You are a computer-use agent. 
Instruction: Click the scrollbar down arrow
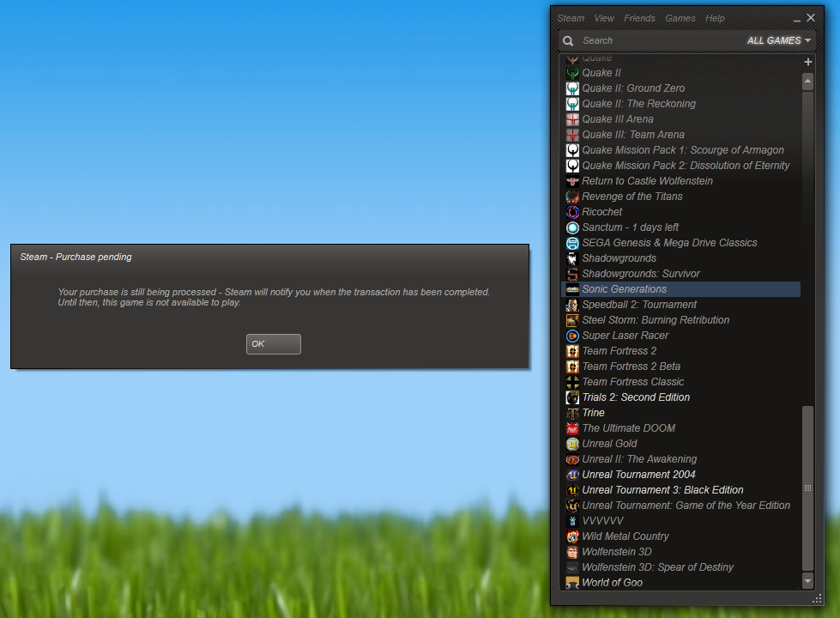coord(808,580)
